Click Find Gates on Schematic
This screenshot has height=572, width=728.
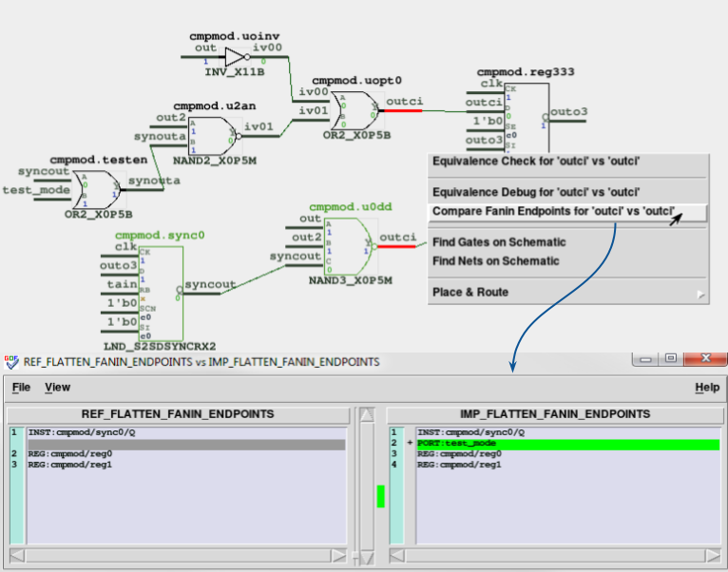pos(499,242)
